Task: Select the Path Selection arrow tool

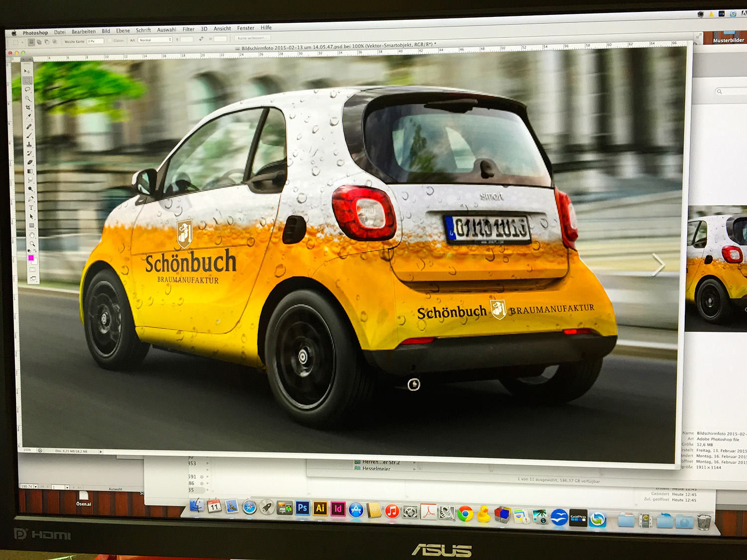Action: pyautogui.click(x=31, y=217)
